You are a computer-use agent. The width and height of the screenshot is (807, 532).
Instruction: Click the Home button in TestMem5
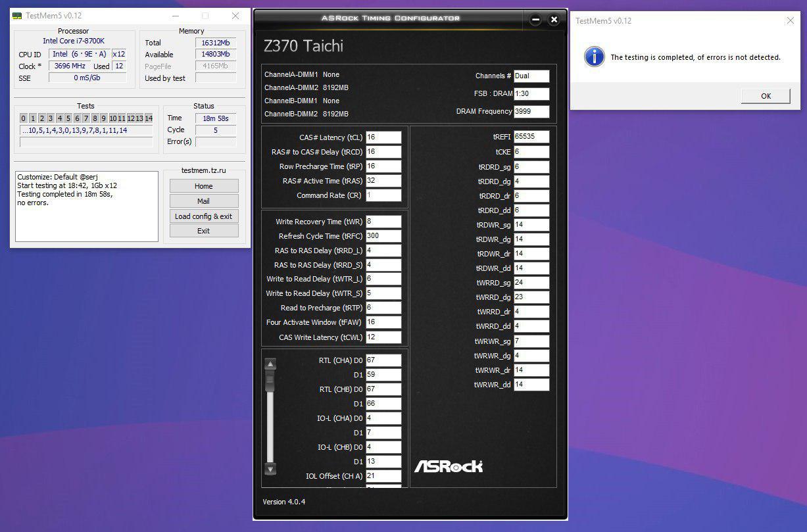[203, 186]
